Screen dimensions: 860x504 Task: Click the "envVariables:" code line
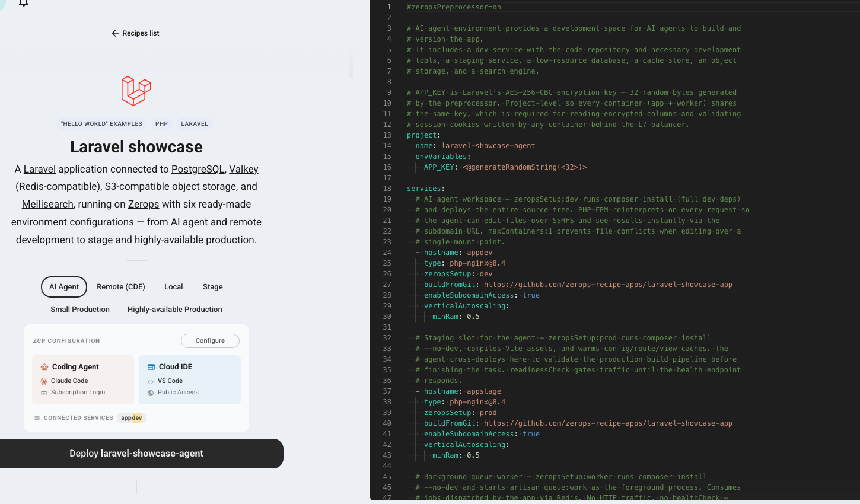point(443,157)
